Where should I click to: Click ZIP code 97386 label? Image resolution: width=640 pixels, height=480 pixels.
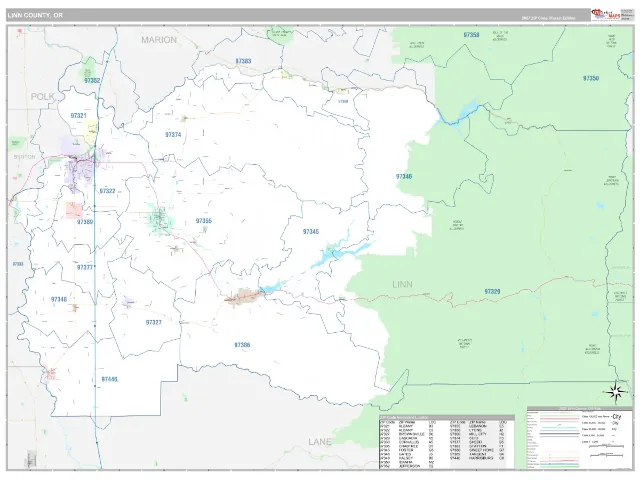(242, 345)
